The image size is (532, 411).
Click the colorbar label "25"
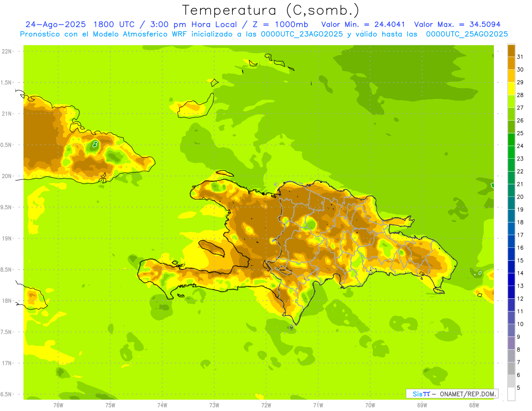point(520,133)
